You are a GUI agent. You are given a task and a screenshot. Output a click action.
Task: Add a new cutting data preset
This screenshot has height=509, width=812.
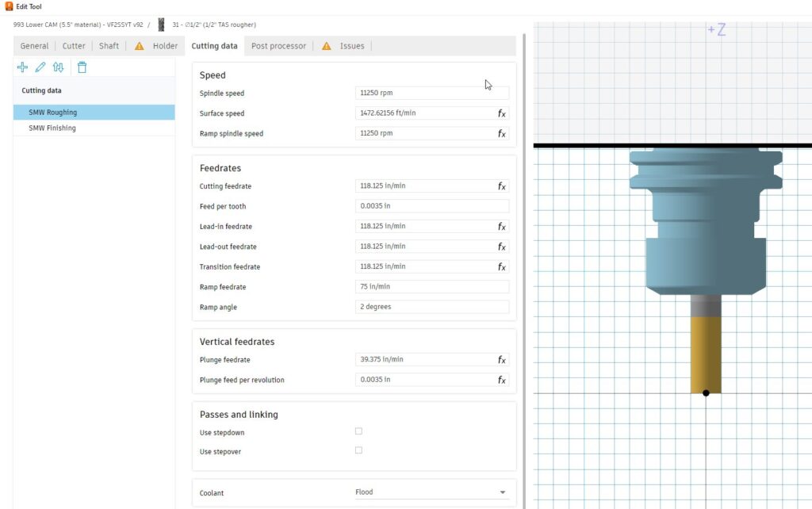[x=22, y=67]
